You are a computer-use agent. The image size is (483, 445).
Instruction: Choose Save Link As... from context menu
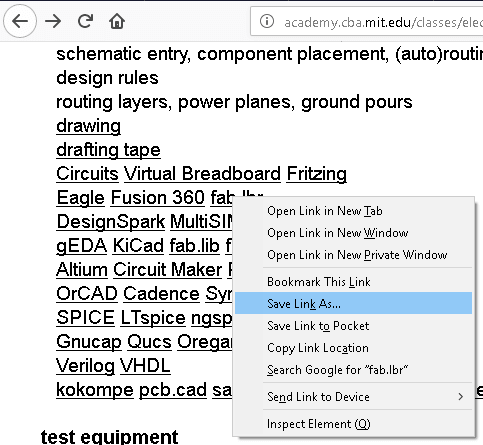click(353, 303)
